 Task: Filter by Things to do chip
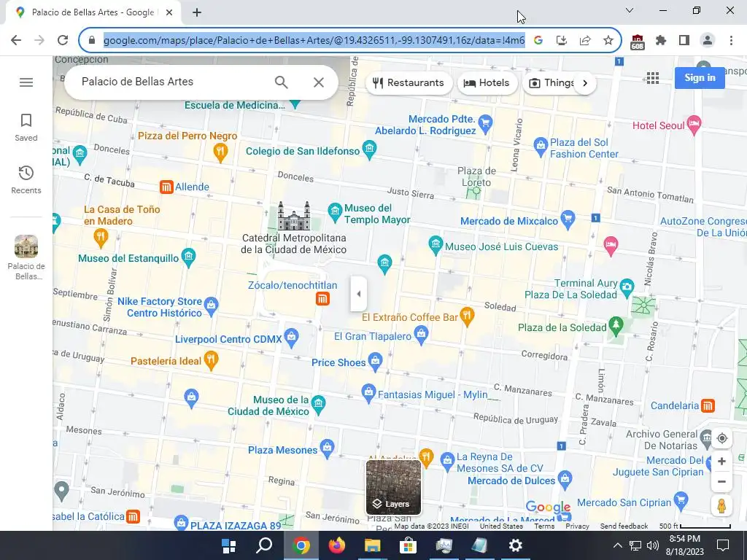[550, 83]
